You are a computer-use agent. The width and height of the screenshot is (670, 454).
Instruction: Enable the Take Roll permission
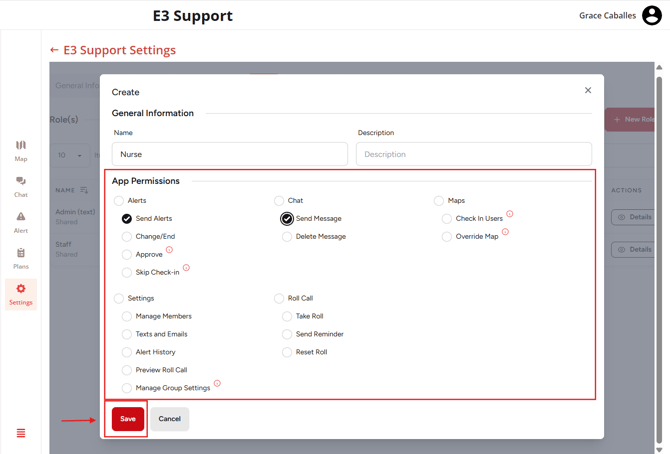tap(287, 316)
